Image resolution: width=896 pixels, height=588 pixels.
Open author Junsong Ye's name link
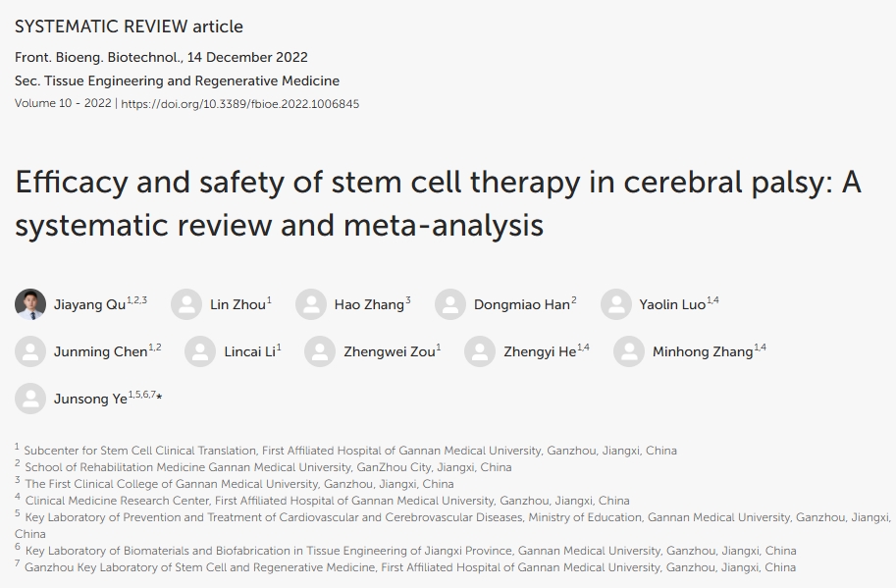click(x=91, y=400)
